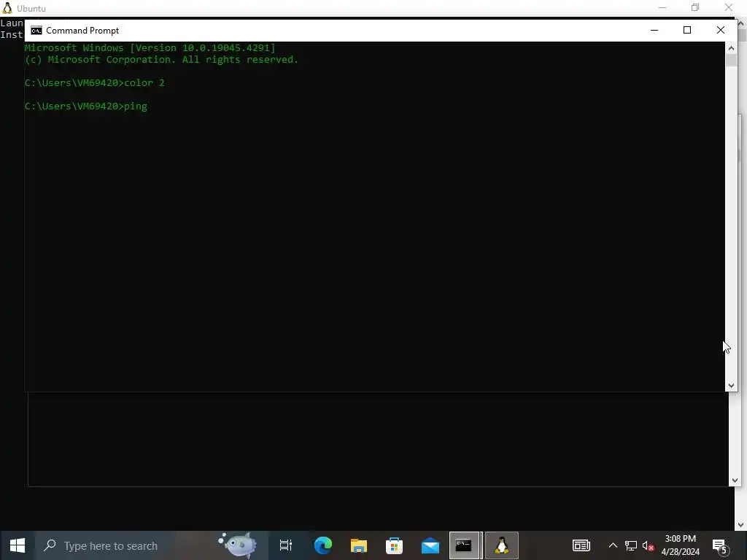The height and width of the screenshot is (560, 747).
Task: Open File Explorer from the taskbar
Action: coord(359,545)
